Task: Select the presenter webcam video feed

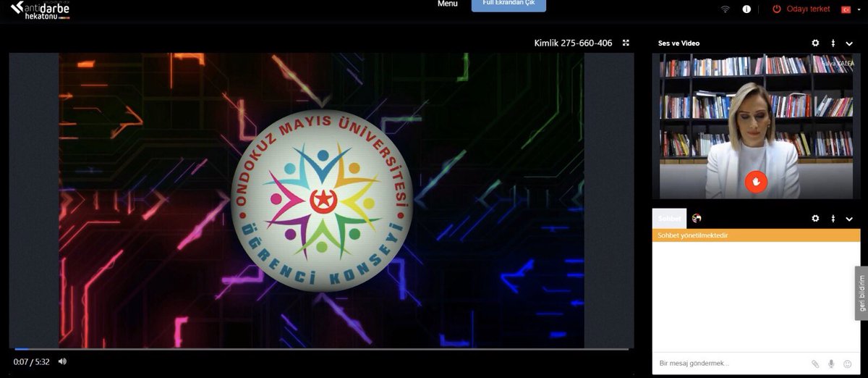Action: point(757,126)
